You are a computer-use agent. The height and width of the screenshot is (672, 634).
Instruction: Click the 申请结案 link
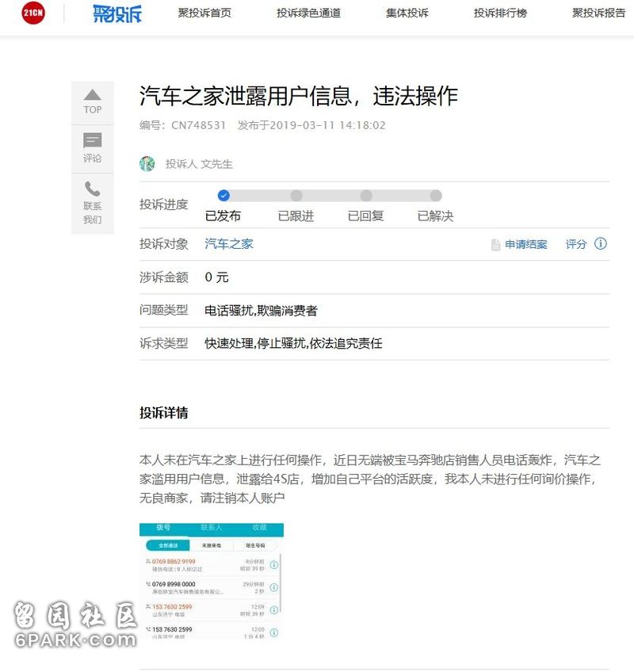526,244
